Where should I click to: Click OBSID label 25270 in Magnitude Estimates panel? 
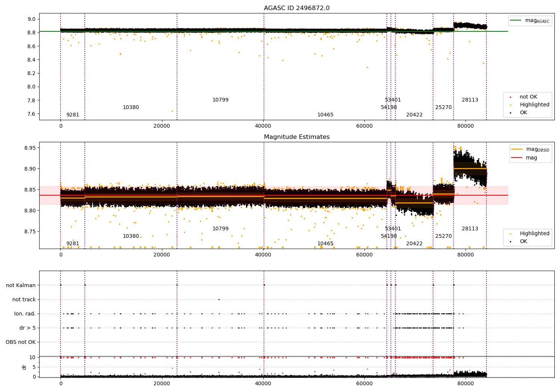(x=444, y=236)
